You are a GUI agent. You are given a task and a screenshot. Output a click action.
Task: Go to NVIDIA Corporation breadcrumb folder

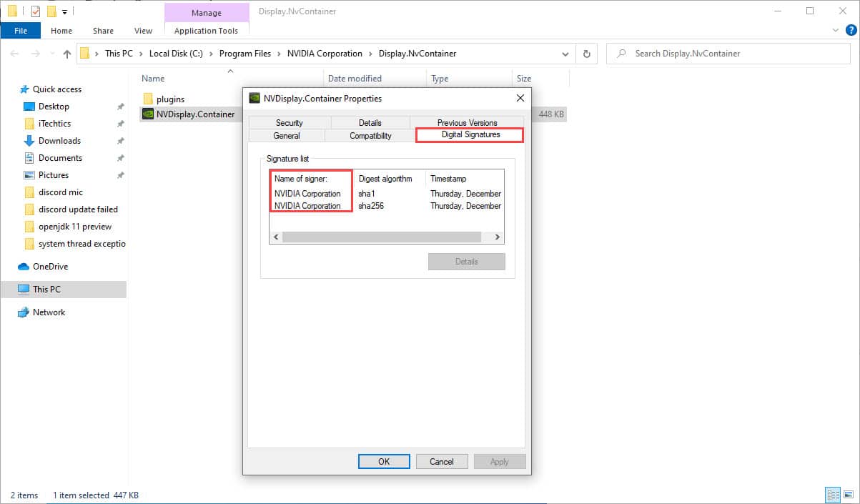pyautogui.click(x=325, y=54)
